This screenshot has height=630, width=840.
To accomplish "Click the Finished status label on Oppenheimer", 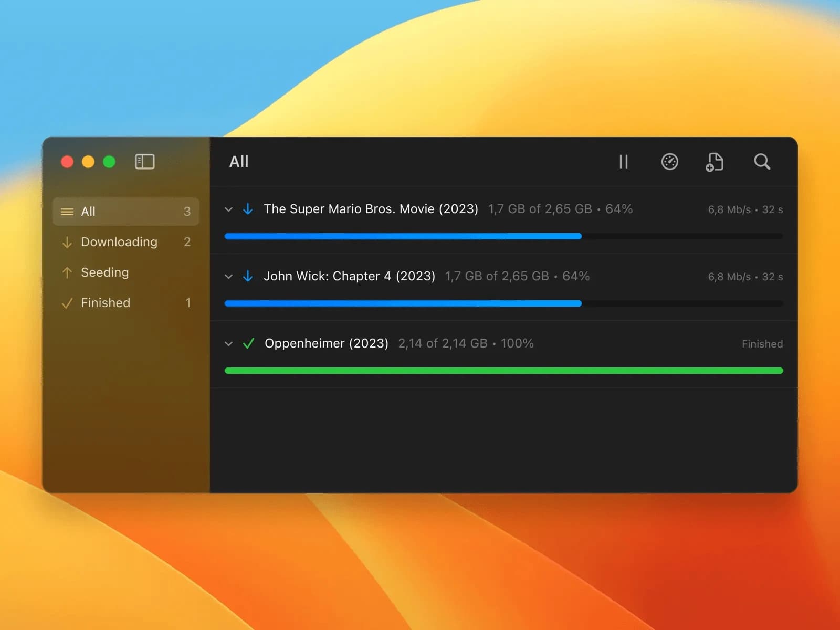I will click(762, 344).
